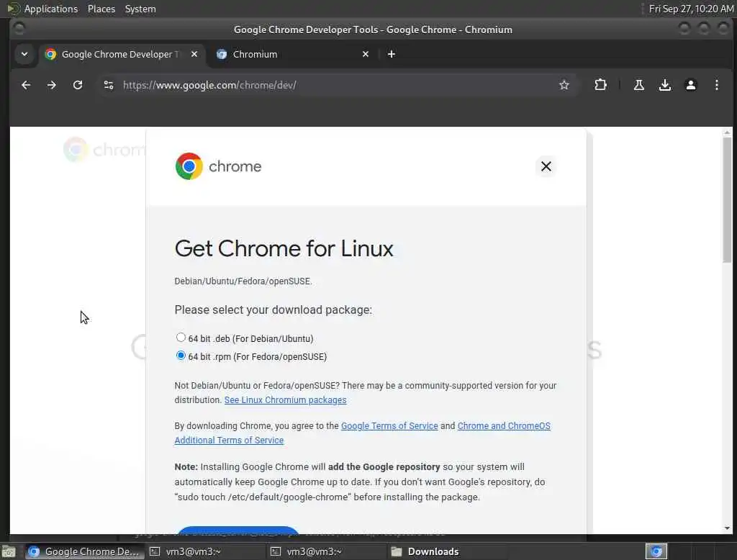Close the Google Chrome Developer Tools tab

point(194,54)
